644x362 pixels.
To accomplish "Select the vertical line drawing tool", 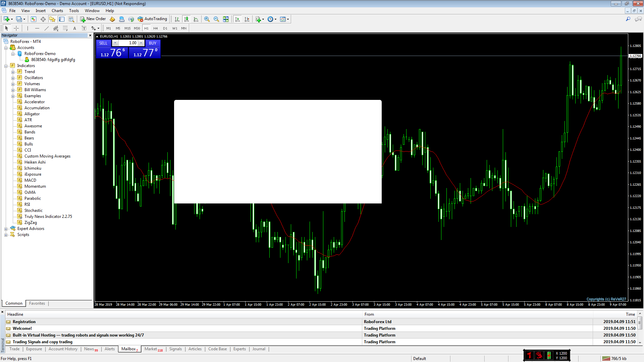I will click(28, 28).
